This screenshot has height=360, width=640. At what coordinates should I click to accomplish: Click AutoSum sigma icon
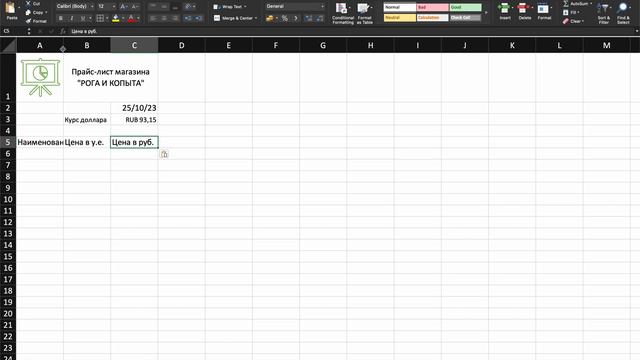566,3
